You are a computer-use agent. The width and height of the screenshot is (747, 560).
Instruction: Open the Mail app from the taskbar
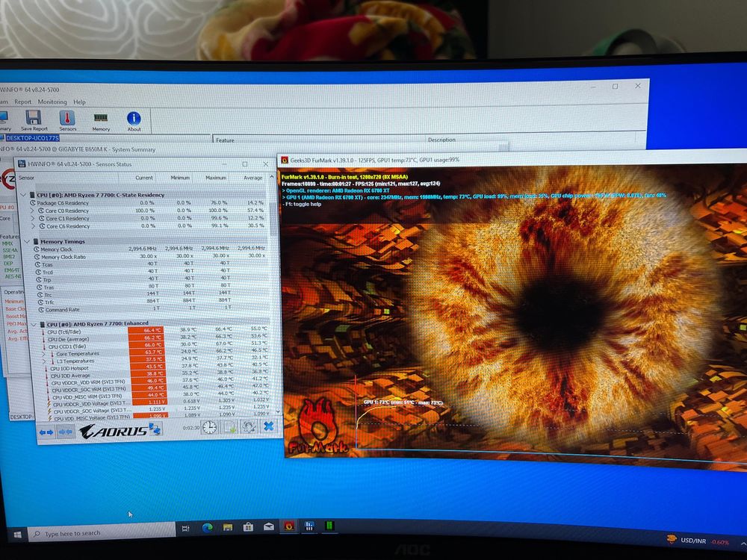(x=269, y=526)
